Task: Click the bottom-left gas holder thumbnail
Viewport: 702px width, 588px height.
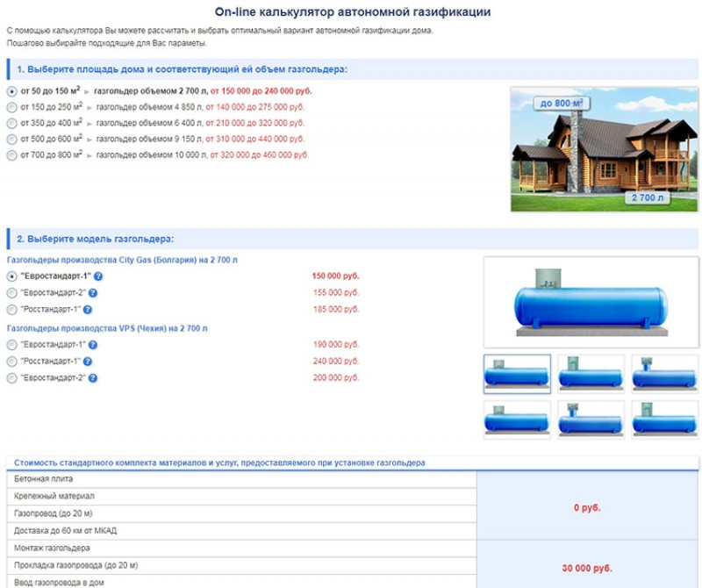Action: pyautogui.click(x=517, y=419)
